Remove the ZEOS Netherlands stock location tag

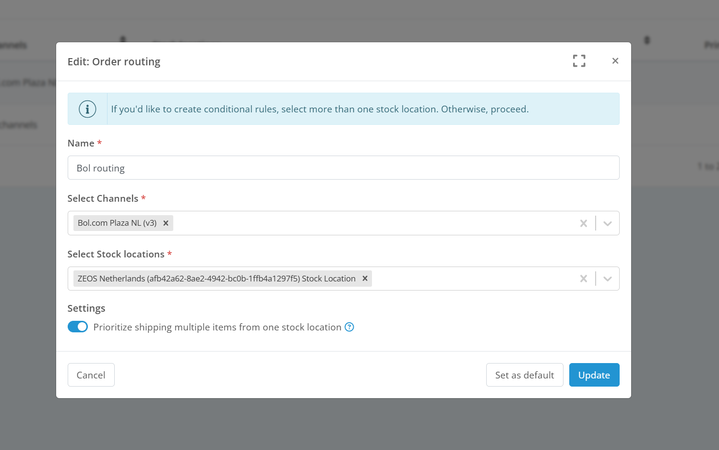365,278
